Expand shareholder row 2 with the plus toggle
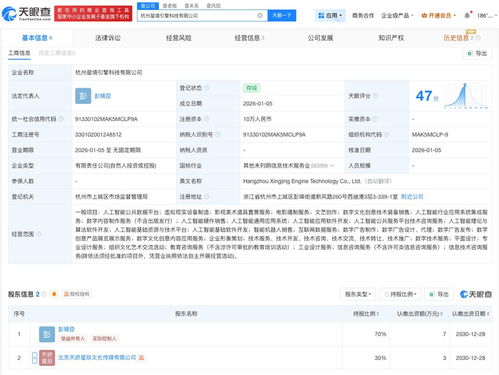This screenshot has height=375, width=499. click(x=35, y=358)
